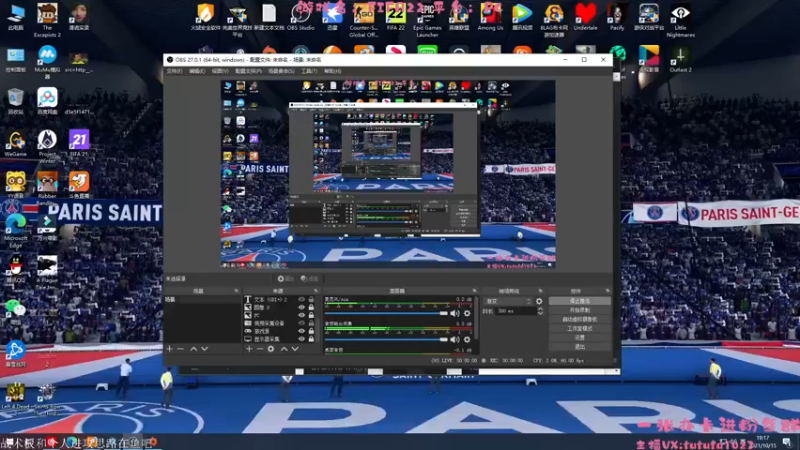Click the transition duration 300 ms stepper arrows

tap(540, 311)
